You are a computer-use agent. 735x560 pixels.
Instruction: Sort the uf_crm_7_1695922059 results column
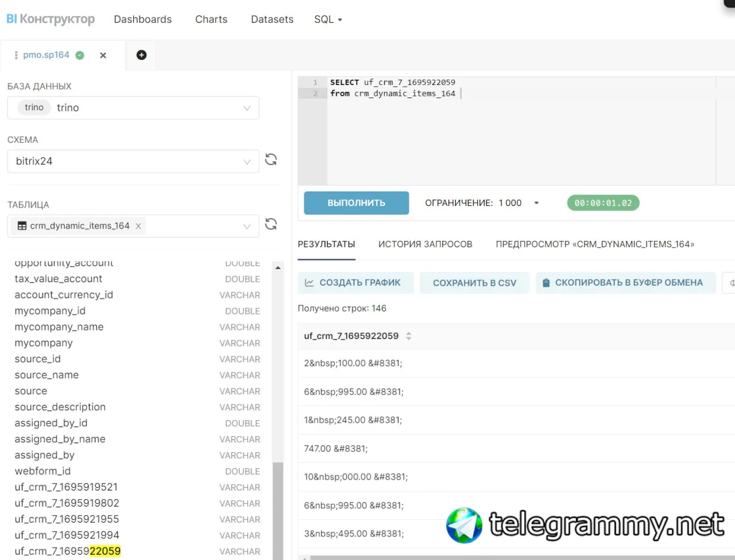(409, 336)
